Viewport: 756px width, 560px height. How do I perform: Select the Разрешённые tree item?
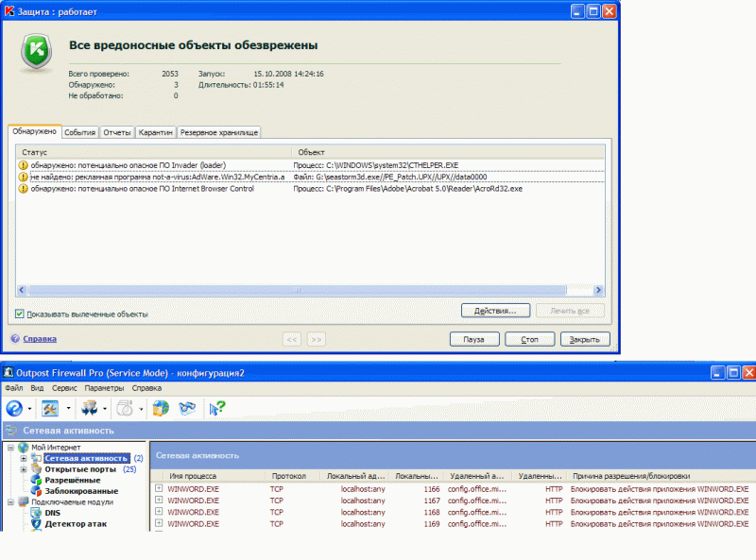click(73, 480)
